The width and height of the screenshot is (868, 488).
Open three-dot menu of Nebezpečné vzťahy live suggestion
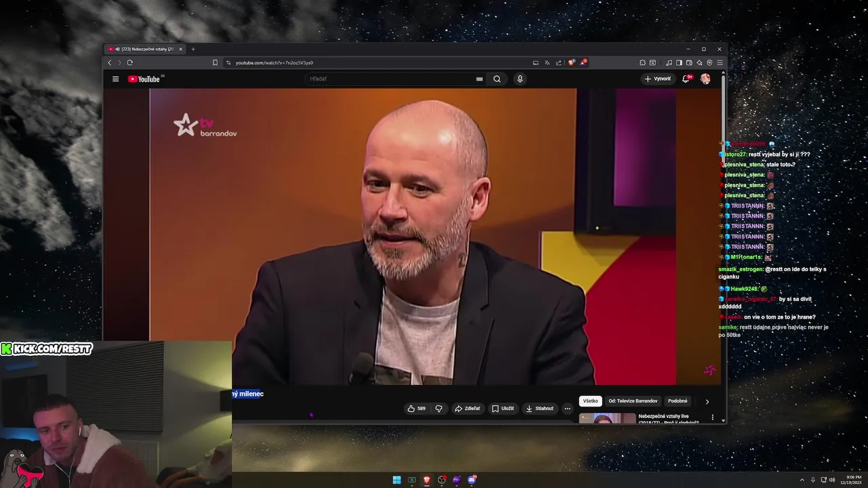(712, 418)
